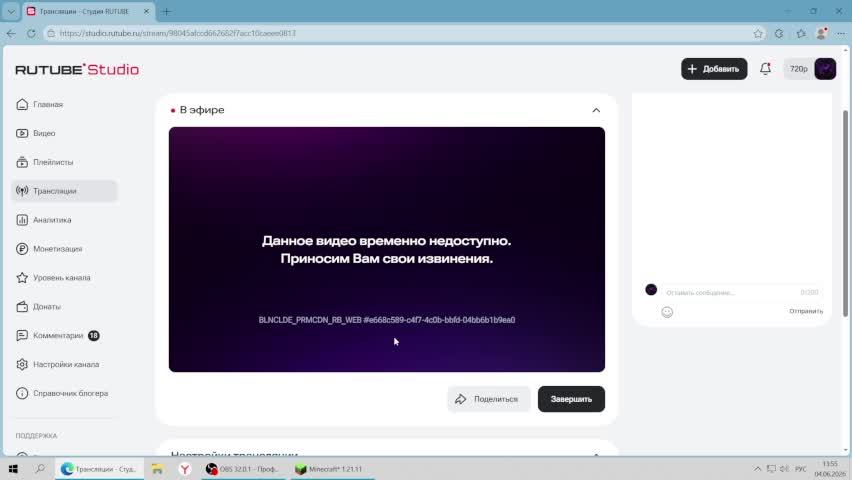Click the RUTUBE Studio logo
The image size is (852, 480).
coord(77,70)
